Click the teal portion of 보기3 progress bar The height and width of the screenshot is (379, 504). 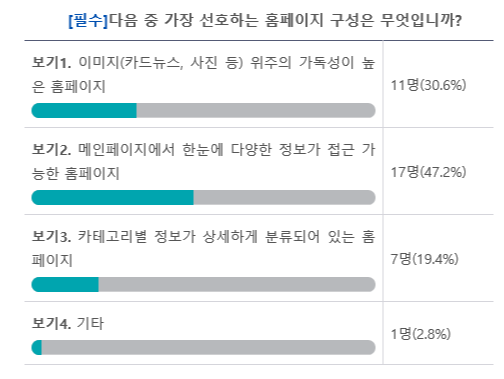click(x=65, y=284)
